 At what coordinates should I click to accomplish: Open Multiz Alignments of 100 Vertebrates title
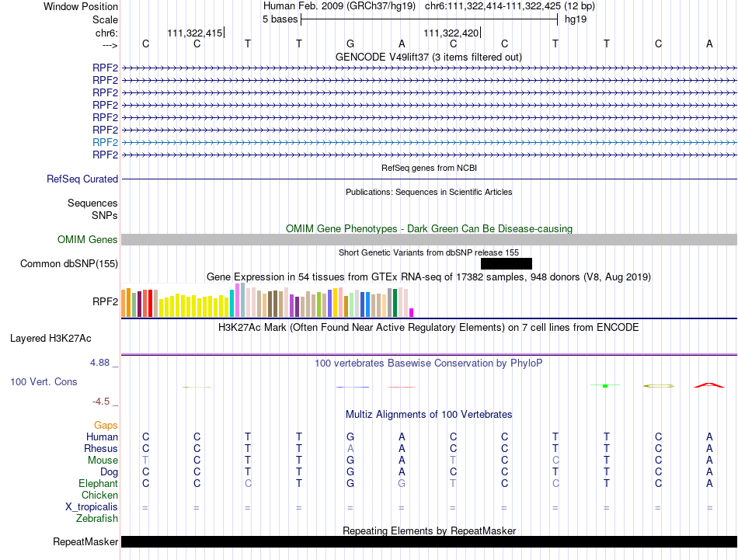429,415
